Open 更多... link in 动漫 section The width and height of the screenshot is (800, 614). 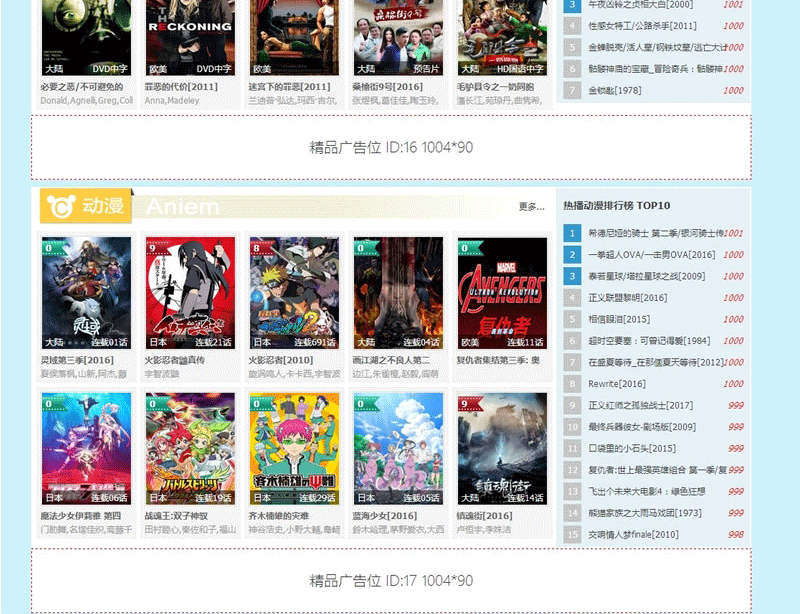coord(531,207)
